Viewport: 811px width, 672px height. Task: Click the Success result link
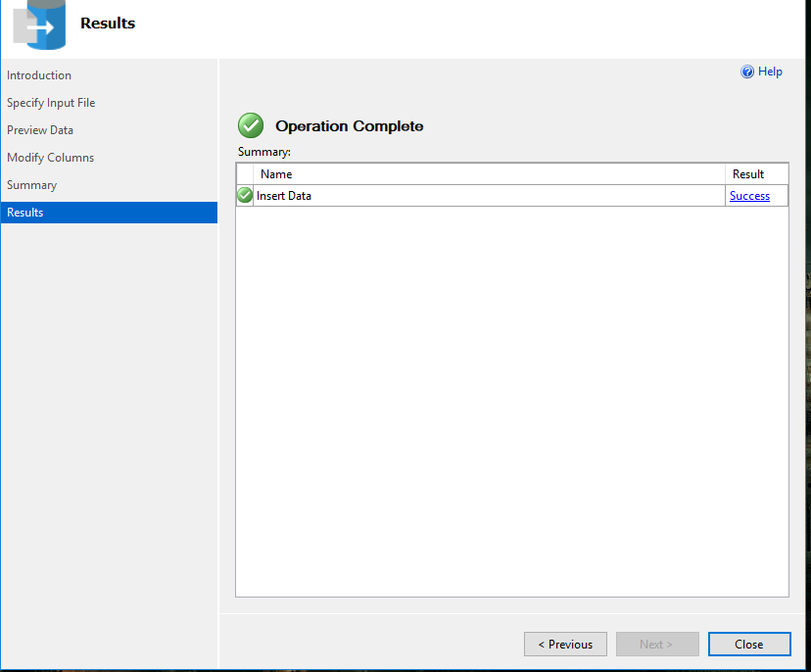(749, 196)
